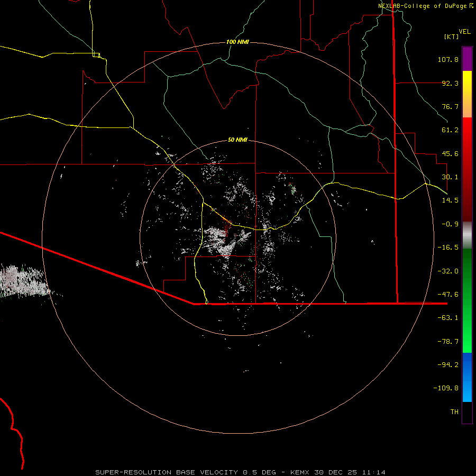Click the 107.8 velocity scale value

click(x=448, y=59)
